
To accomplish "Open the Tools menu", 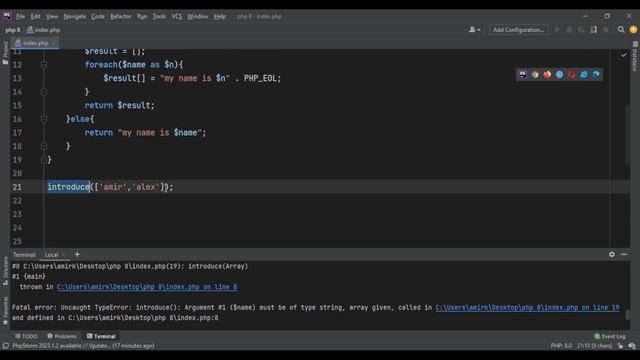I will click(159, 16).
